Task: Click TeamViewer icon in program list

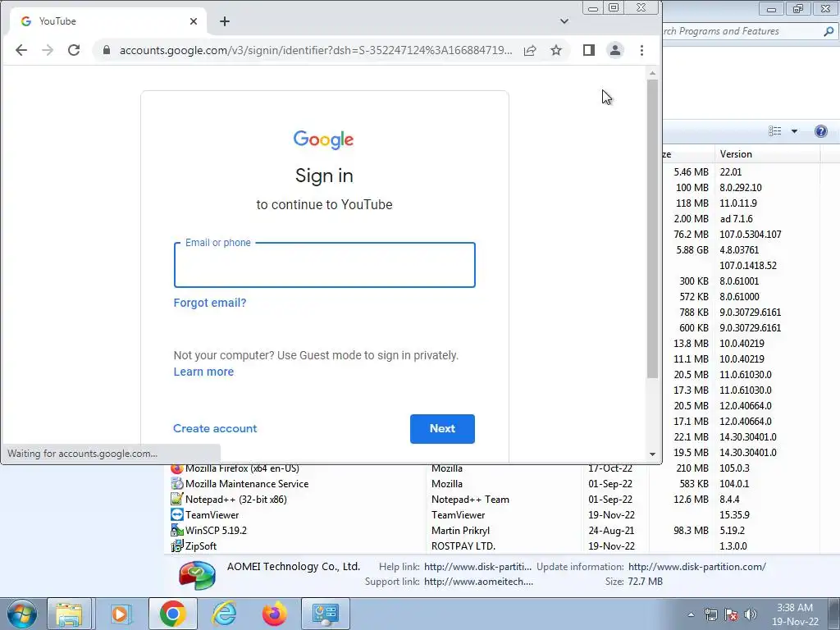Action: [x=177, y=515]
